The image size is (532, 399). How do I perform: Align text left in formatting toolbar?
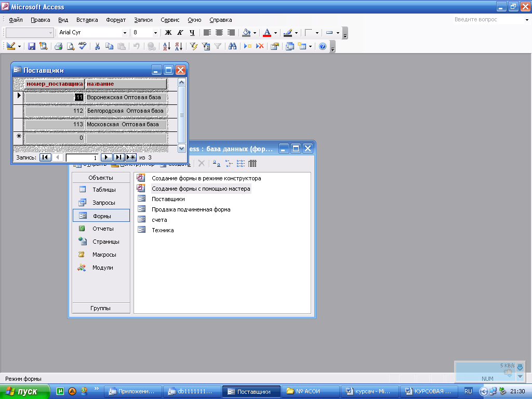[x=207, y=33]
